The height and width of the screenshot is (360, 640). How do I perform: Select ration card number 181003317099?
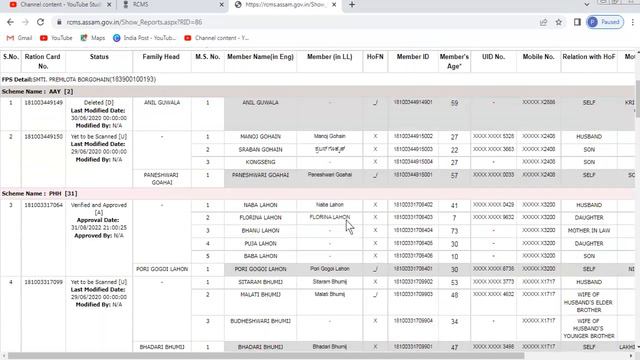[x=43, y=282]
